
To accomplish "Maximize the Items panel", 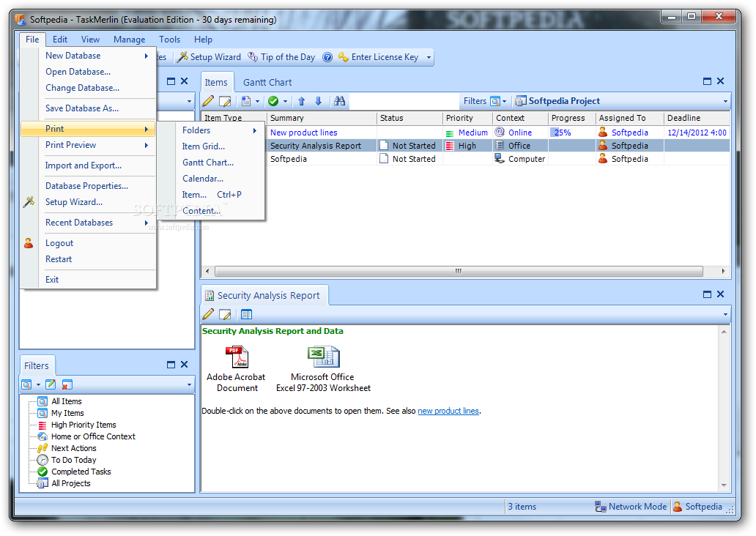I will 708,81.
